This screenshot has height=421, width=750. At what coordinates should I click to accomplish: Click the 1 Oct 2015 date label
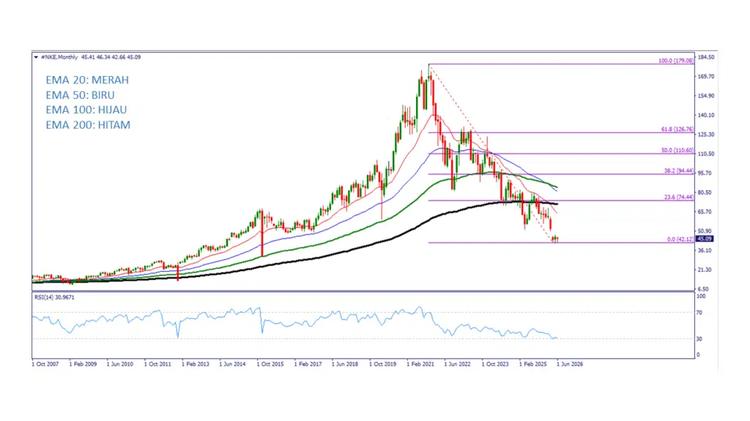tap(271, 364)
